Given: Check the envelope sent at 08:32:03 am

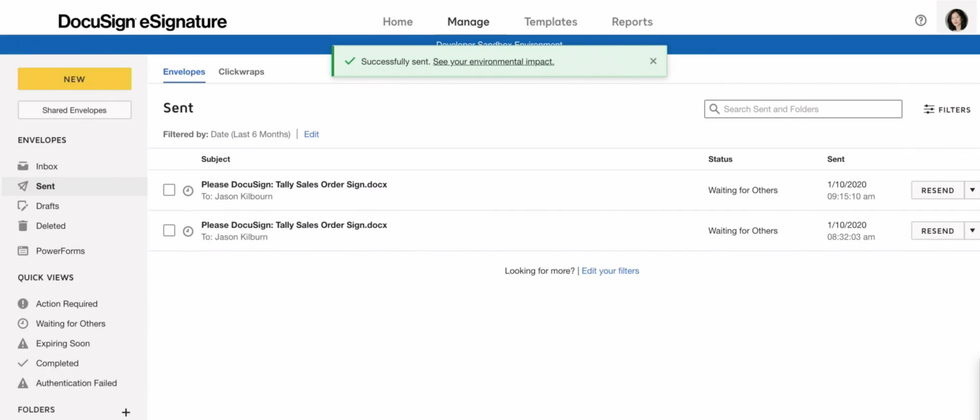Looking at the screenshot, I should tap(169, 230).
